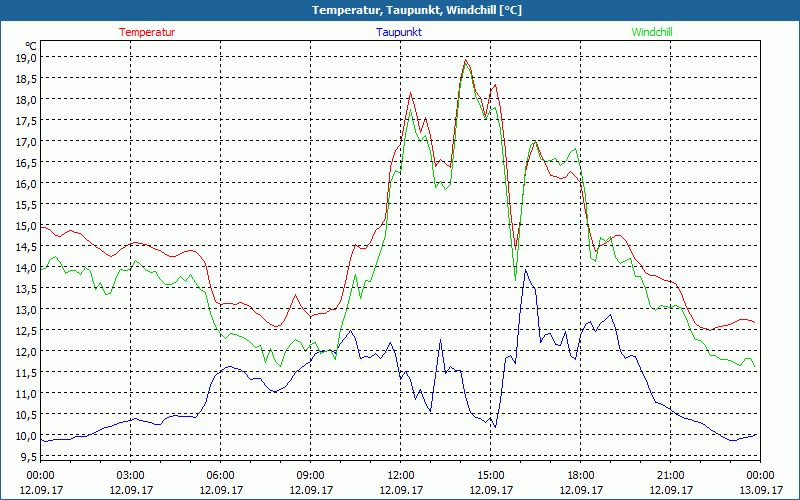Screen dimensions: 800x500
Task: Click the 06:00 time axis label
Action: coord(220,475)
